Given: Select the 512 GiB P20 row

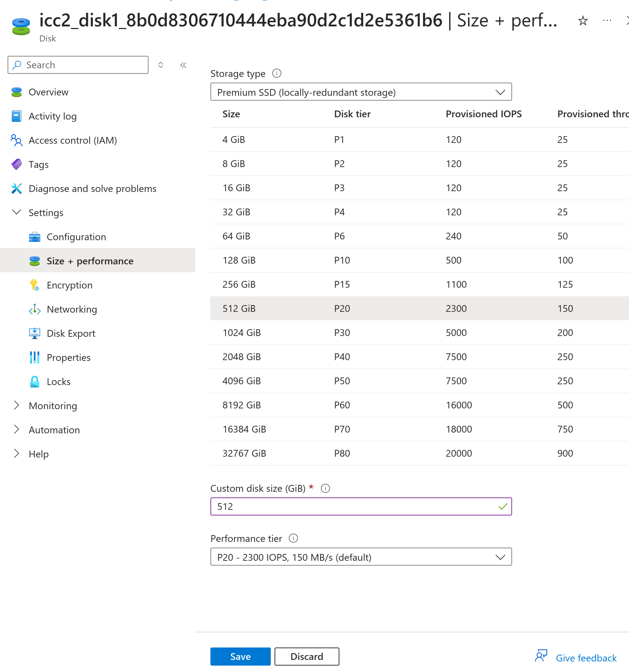Looking at the screenshot, I should [420, 308].
